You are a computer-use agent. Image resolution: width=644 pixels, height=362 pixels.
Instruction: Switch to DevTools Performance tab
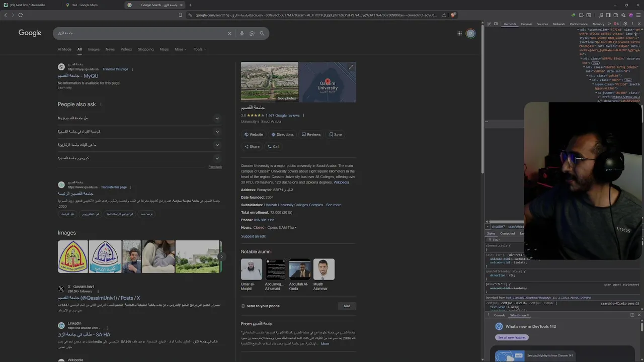[x=579, y=24]
